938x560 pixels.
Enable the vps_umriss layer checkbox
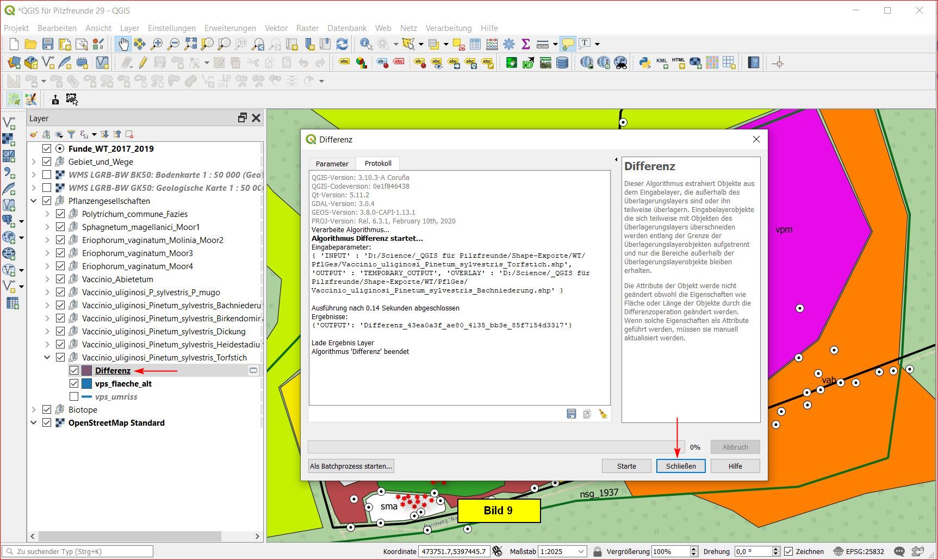click(x=74, y=396)
